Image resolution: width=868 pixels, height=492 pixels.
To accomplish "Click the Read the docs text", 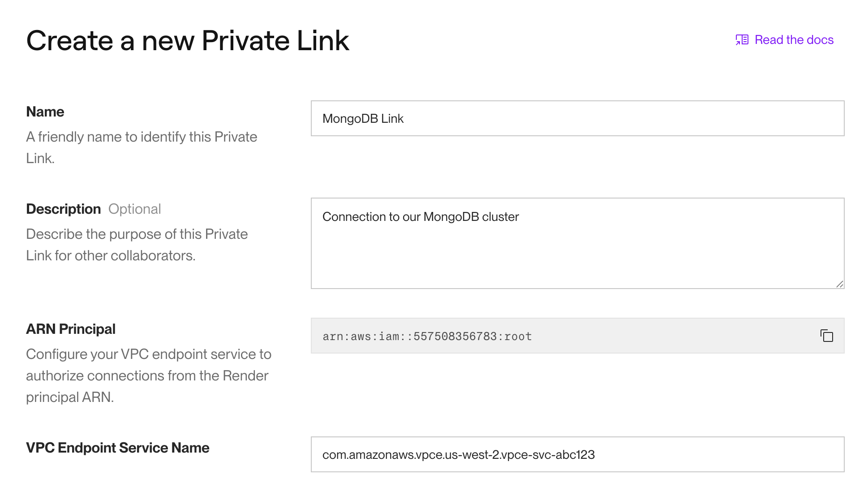I will [x=794, y=40].
